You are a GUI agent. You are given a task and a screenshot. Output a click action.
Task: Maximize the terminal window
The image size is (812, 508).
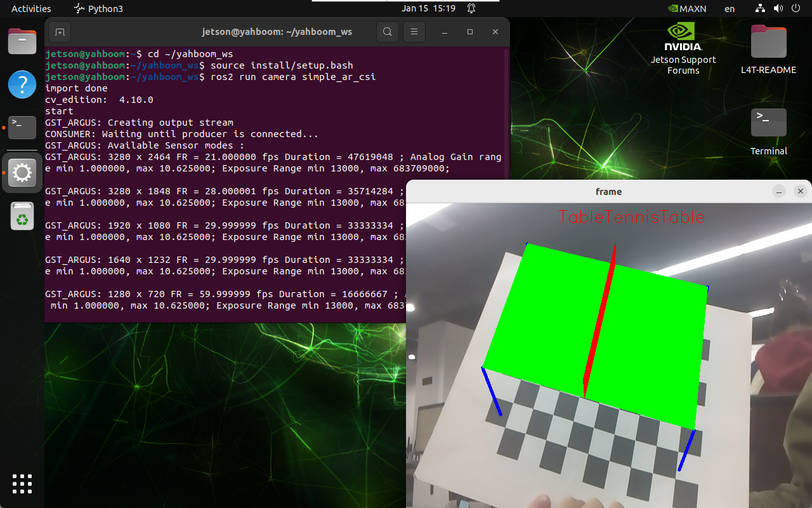click(470, 32)
